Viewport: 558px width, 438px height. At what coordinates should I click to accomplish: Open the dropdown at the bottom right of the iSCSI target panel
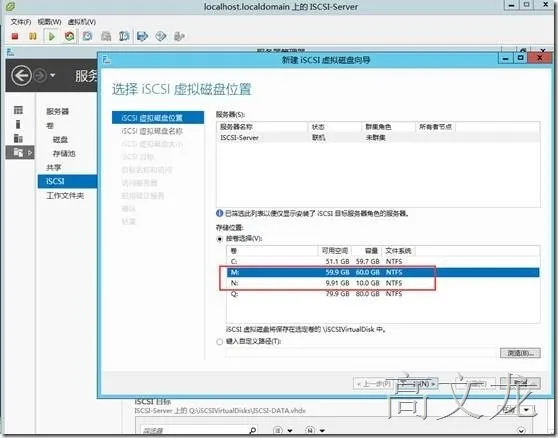click(526, 410)
